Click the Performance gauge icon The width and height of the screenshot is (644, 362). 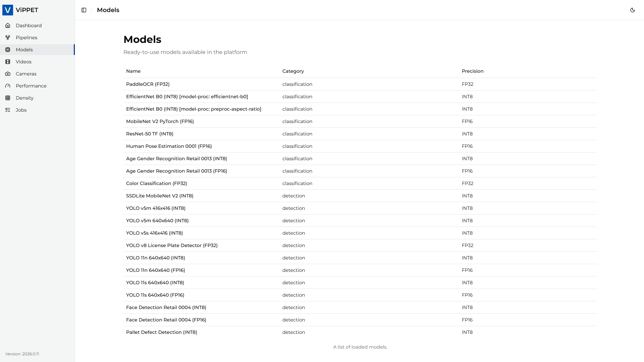click(8, 86)
